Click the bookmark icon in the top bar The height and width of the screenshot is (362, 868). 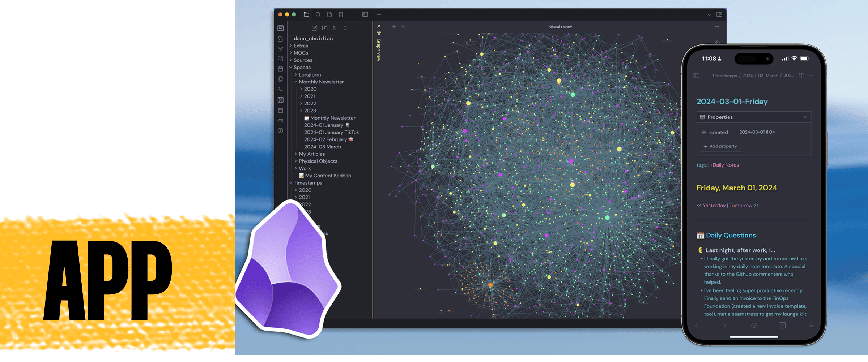pyautogui.click(x=341, y=14)
